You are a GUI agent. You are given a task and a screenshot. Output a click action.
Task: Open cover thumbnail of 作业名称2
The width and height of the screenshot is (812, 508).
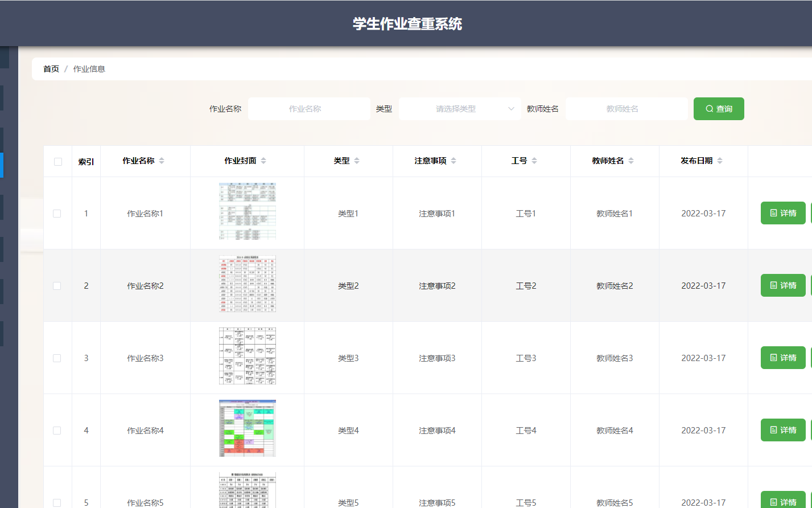pos(248,284)
